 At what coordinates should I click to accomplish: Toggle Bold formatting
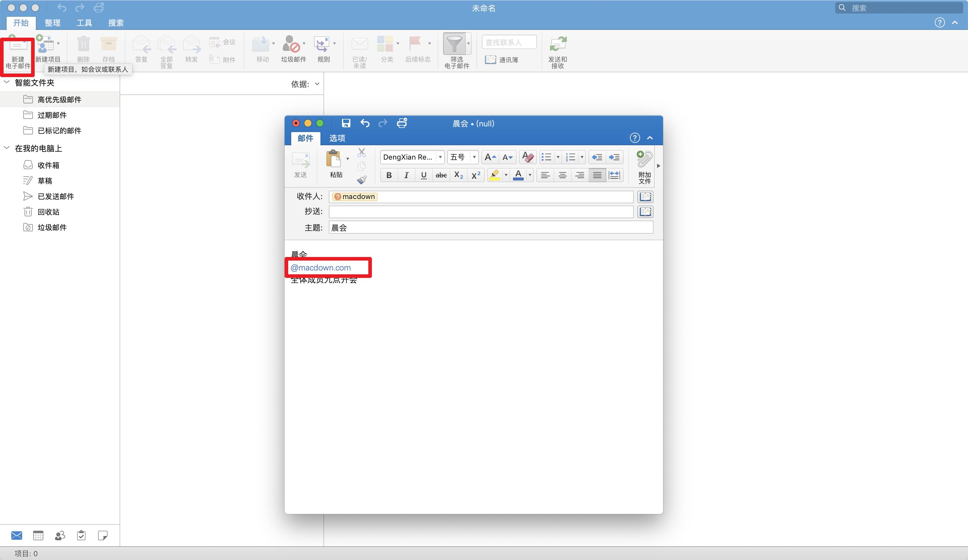coord(389,175)
